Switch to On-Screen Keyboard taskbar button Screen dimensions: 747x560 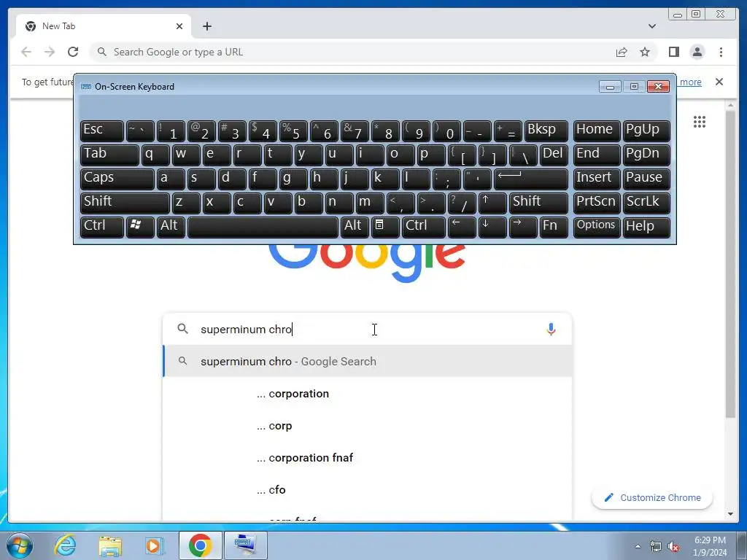[x=245, y=545]
